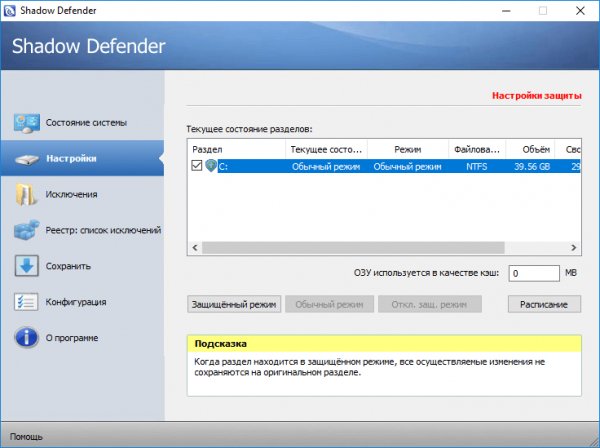Click the Режим column header

pyautogui.click(x=408, y=149)
